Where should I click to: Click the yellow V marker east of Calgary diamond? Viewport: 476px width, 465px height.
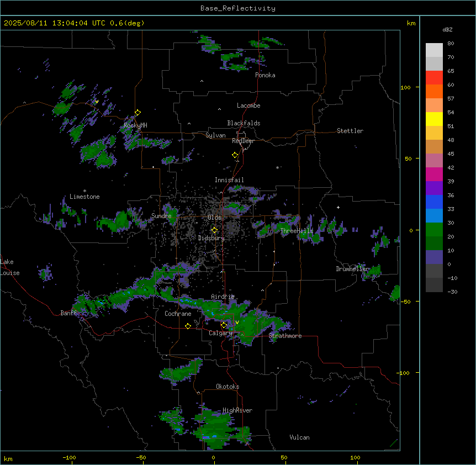pos(237,323)
